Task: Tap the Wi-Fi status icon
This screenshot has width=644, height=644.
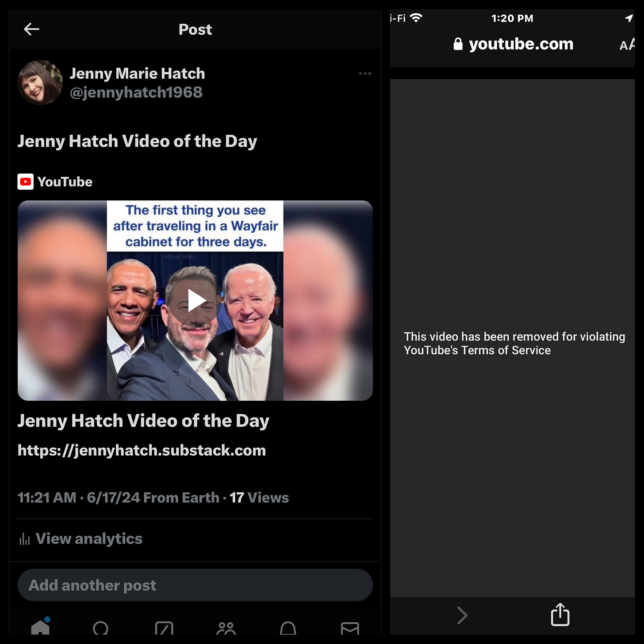Action: point(416,18)
